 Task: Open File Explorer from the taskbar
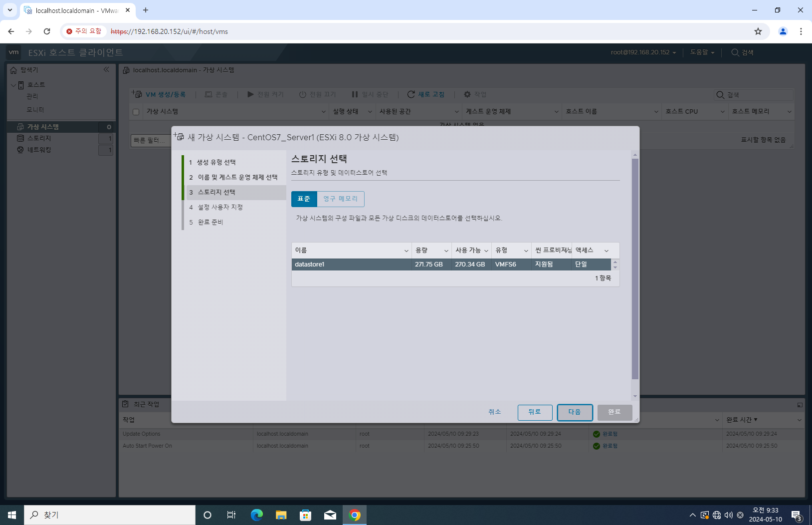(x=281, y=515)
